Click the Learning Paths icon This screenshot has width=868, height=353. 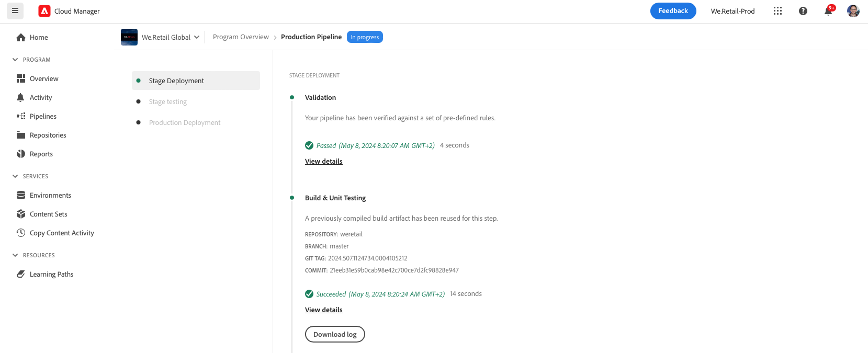tap(21, 274)
